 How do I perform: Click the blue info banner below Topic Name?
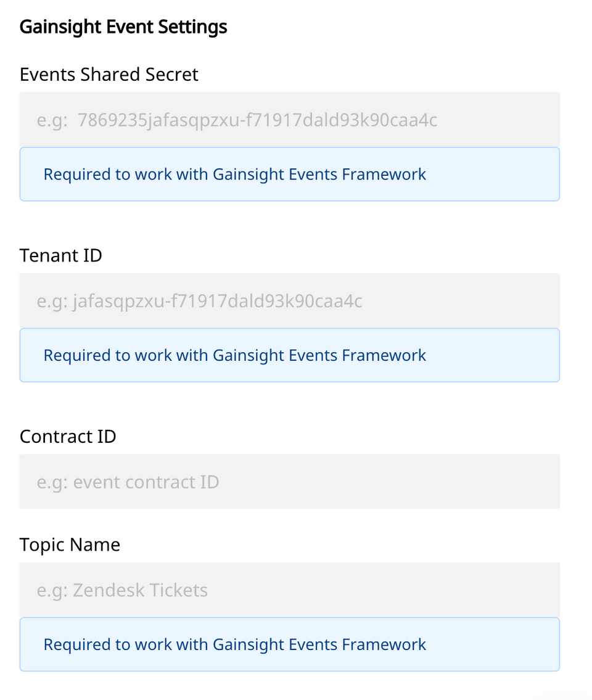click(290, 644)
